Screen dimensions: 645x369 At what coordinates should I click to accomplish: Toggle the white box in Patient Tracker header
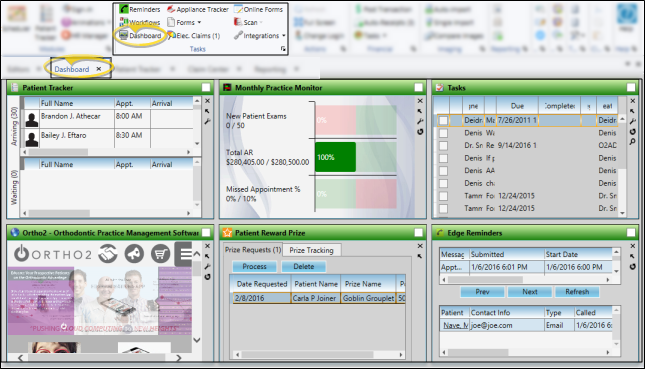206,88
